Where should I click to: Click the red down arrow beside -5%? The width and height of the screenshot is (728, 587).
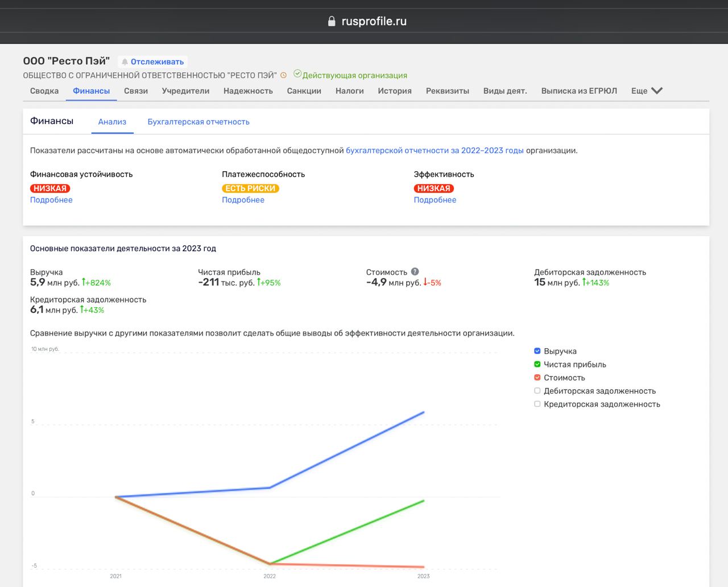(x=425, y=282)
